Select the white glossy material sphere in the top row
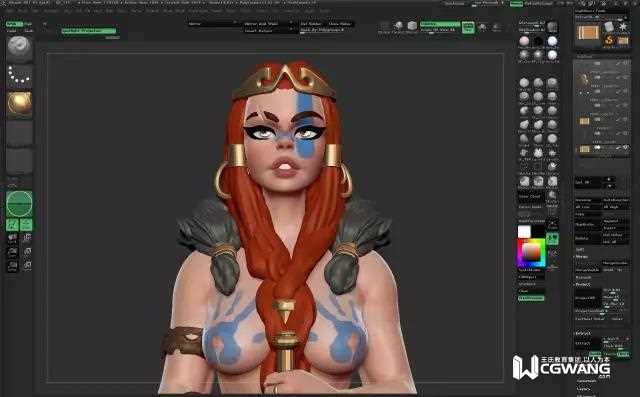This screenshot has height=397, width=640. coord(552,42)
